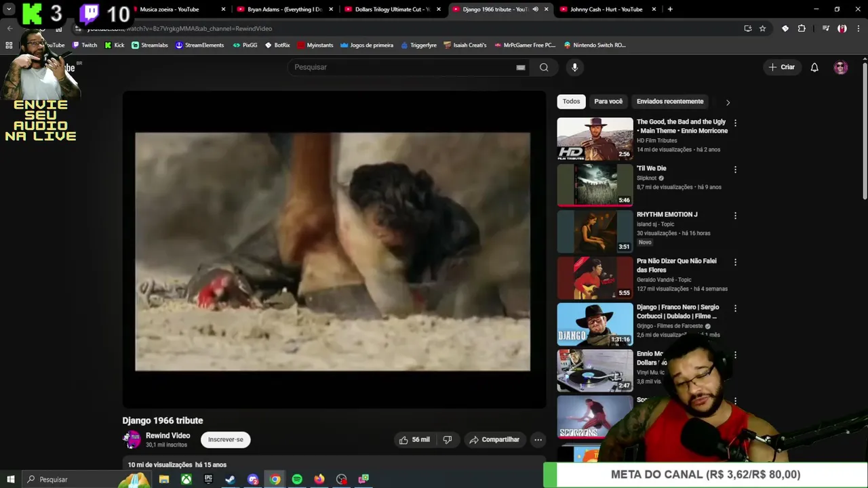Open YouTube notifications bell
Screen dimensions: 868x488
point(814,67)
